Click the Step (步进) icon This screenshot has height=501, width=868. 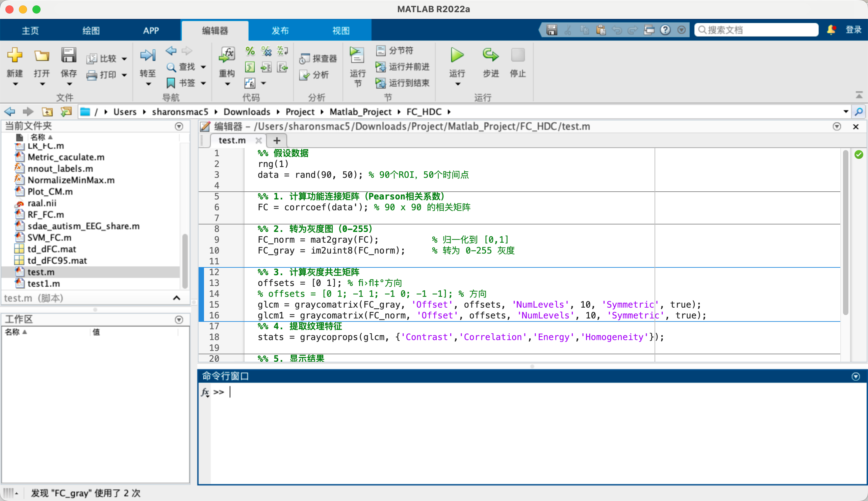point(490,55)
